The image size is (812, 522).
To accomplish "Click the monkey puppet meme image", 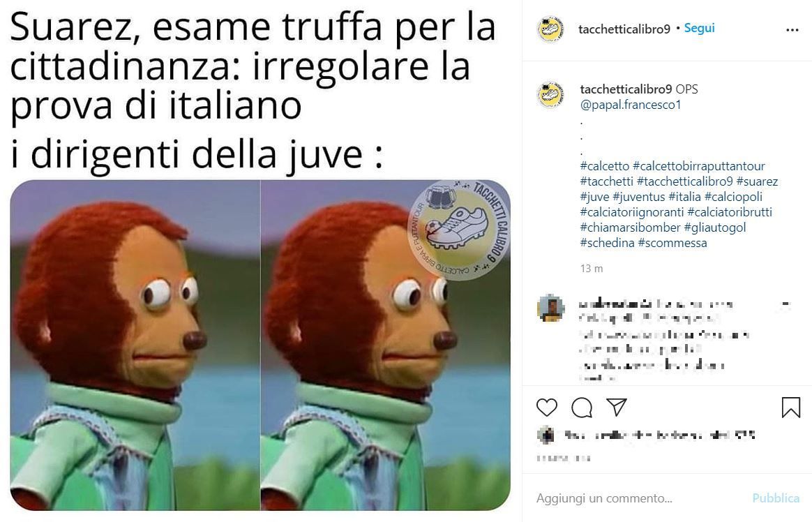I will (260, 345).
